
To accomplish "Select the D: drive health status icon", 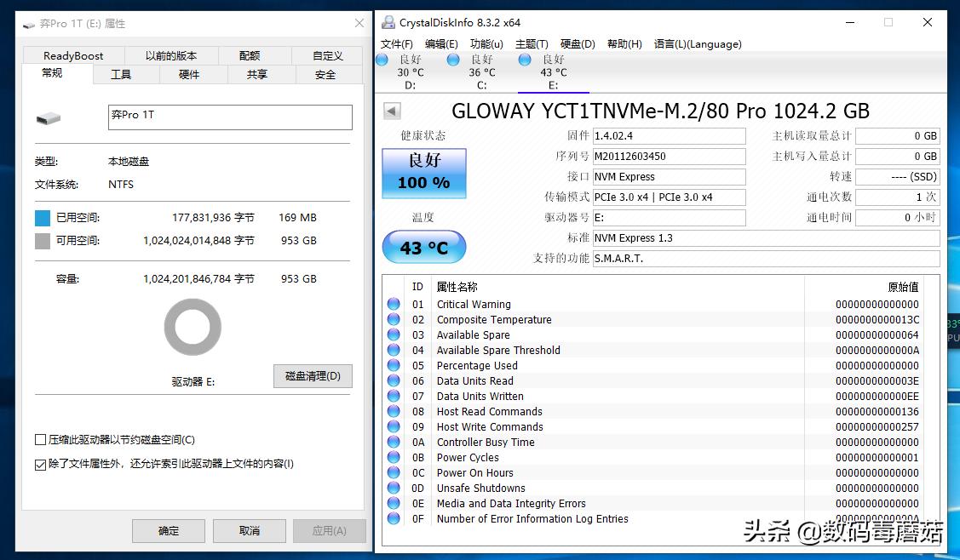I will (380, 60).
